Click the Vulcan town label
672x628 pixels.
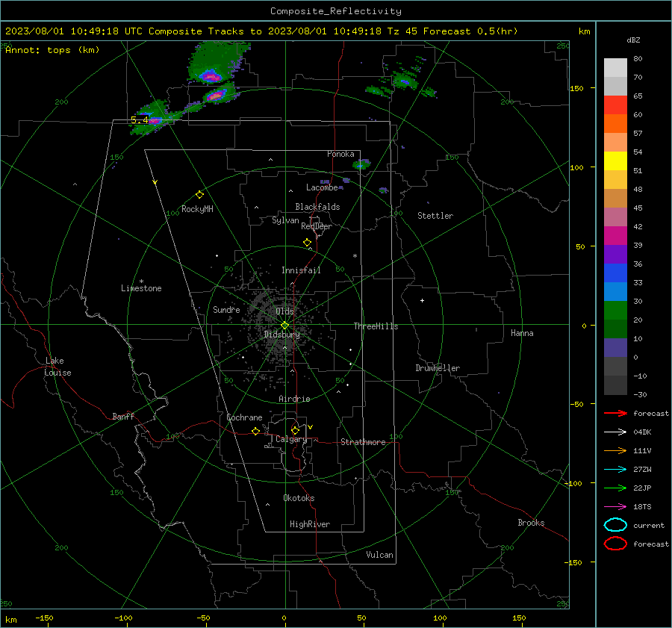[379, 555]
